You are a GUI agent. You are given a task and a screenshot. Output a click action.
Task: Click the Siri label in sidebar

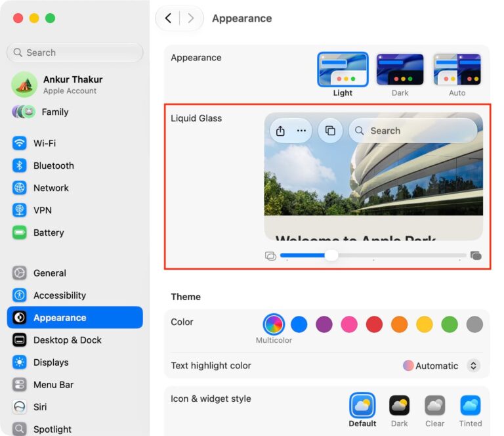pos(40,406)
